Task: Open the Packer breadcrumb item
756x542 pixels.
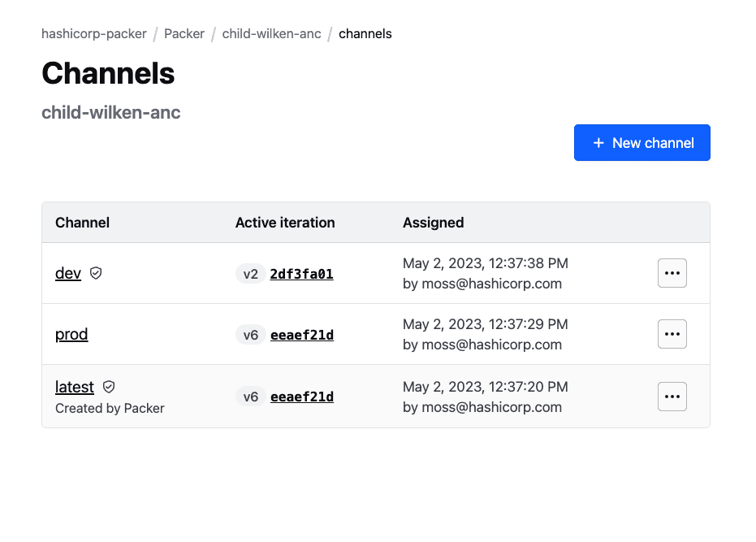Action: pos(184,33)
